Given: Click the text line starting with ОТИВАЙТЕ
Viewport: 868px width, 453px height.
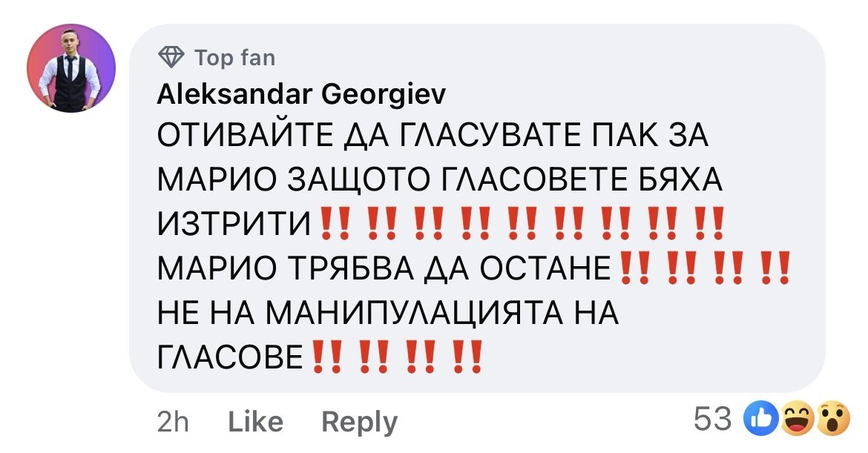Looking at the screenshot, I should pos(434,137).
